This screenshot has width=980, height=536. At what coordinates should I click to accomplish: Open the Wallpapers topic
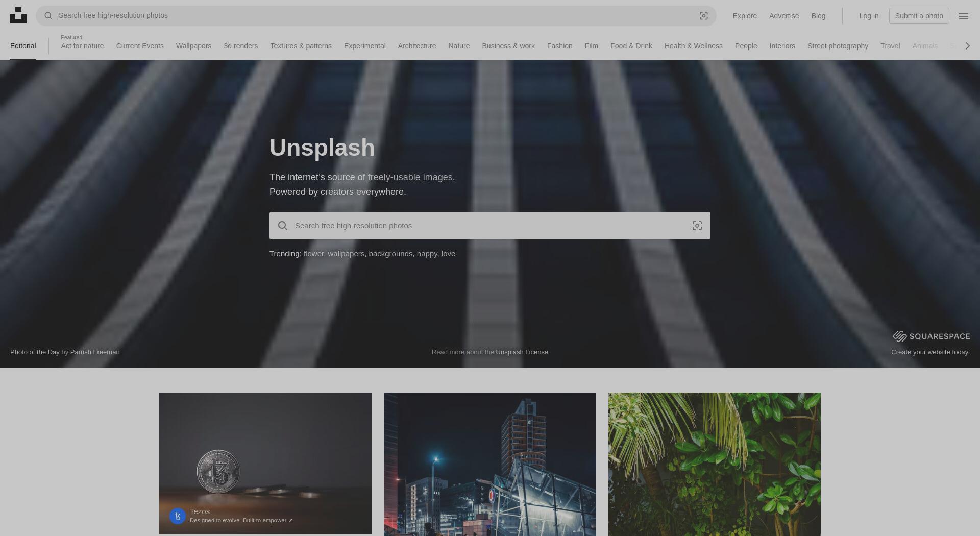[x=193, y=46]
